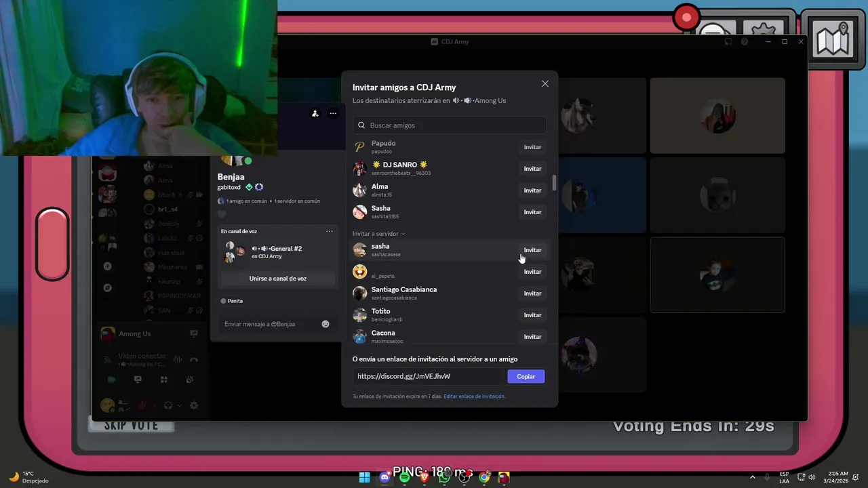868x488 pixels.
Task: Open Editar enlace de invitación link
Action: [x=474, y=396]
